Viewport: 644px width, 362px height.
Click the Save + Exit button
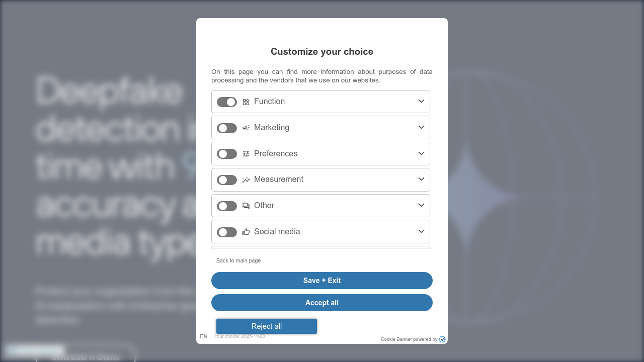[x=322, y=281]
